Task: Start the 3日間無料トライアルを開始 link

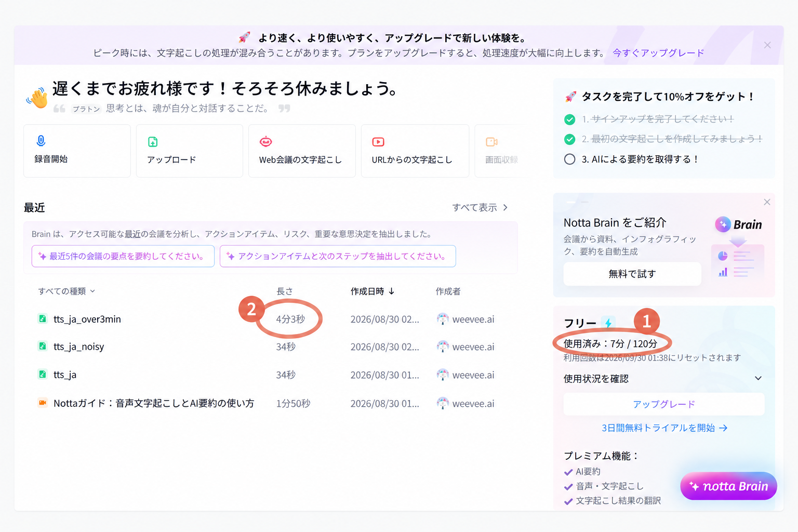Action: pyautogui.click(x=664, y=428)
